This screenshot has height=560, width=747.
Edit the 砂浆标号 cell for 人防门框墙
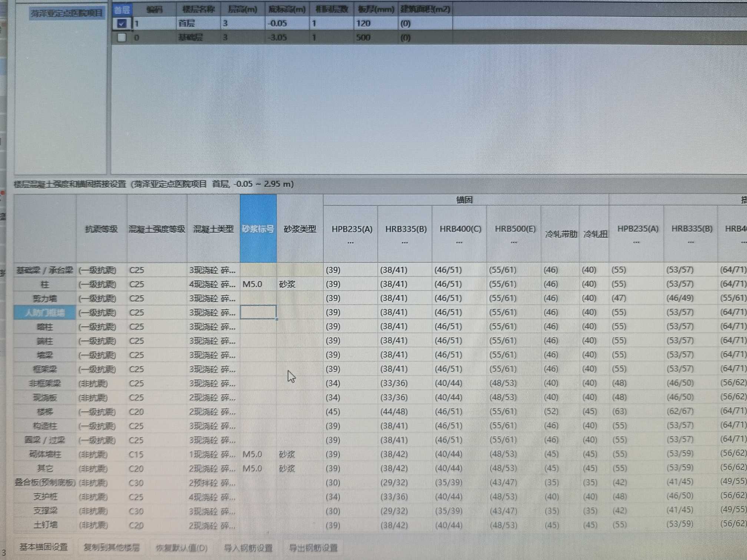tap(258, 312)
